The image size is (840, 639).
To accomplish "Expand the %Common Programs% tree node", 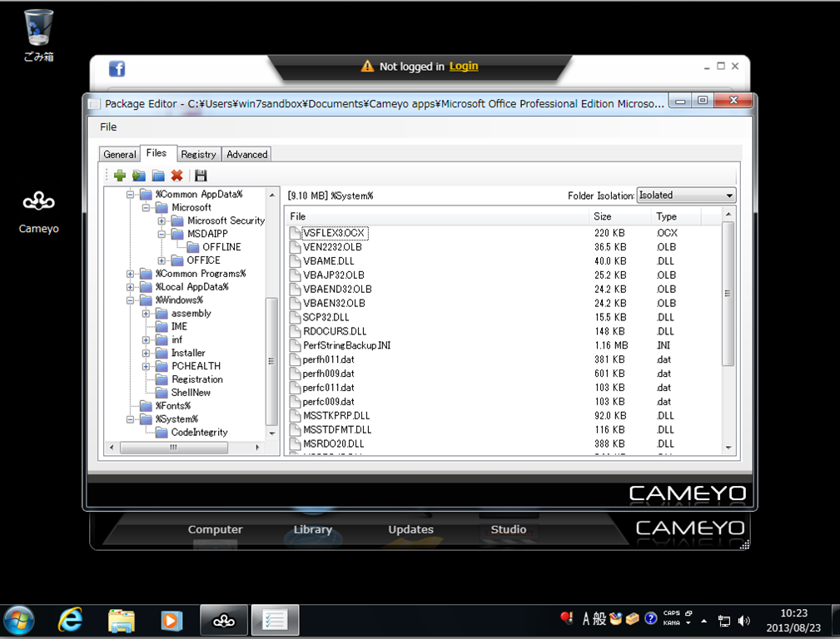I will point(130,274).
